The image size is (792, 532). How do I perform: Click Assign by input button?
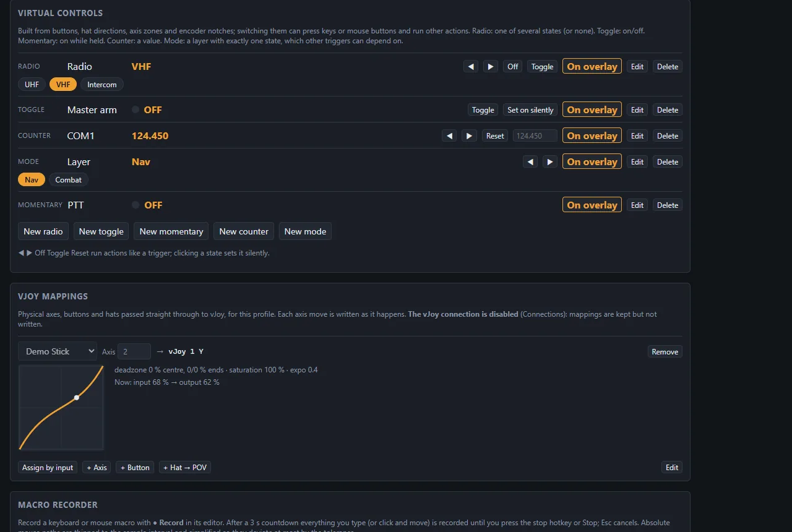point(48,467)
